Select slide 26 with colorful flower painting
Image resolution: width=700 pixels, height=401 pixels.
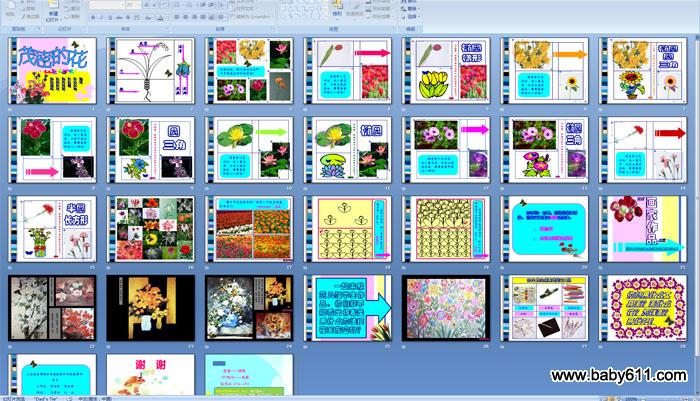click(446, 308)
